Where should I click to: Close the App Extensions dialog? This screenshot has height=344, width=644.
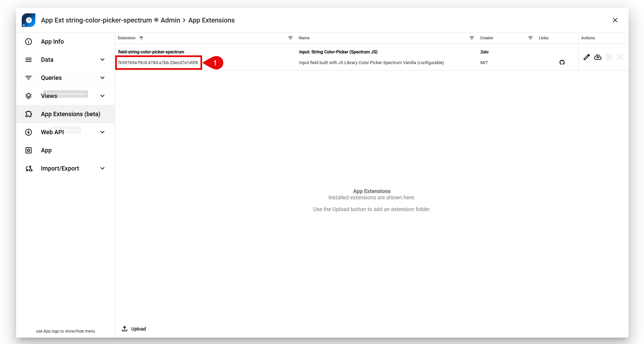click(615, 20)
